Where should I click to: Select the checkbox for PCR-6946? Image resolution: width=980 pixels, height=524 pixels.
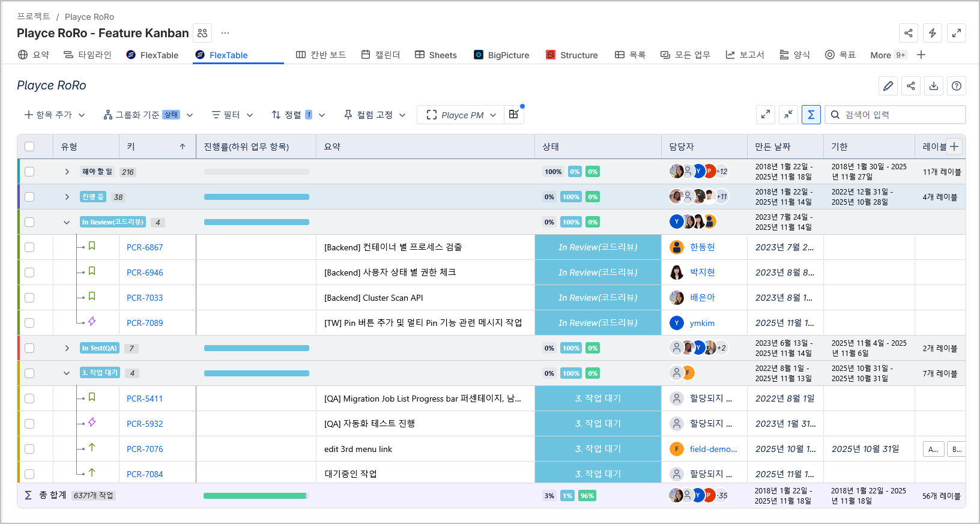[x=29, y=273]
